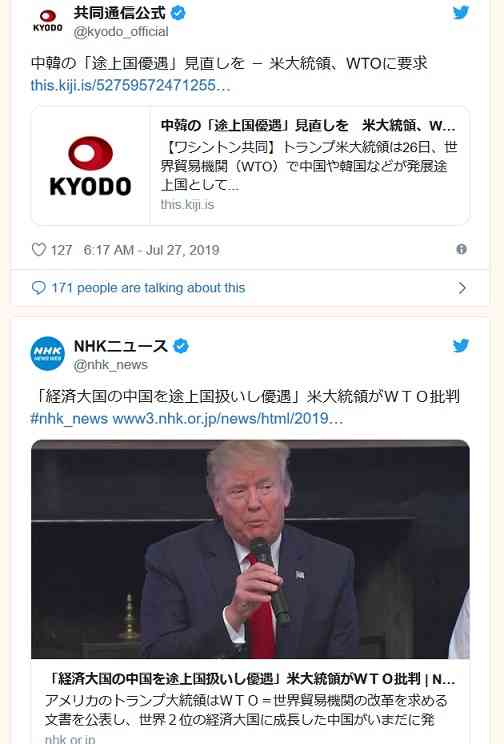Open the Trump photo in NHK card

click(x=251, y=549)
